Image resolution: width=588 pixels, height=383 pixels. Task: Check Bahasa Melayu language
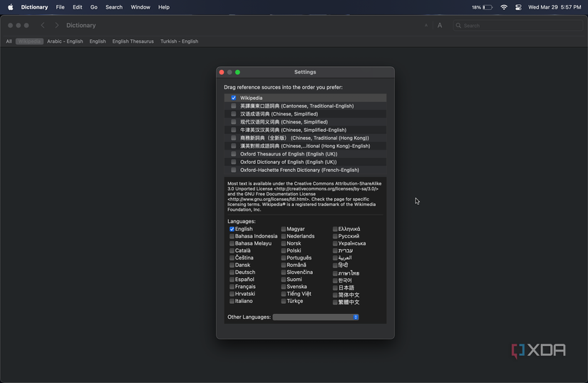(x=232, y=243)
